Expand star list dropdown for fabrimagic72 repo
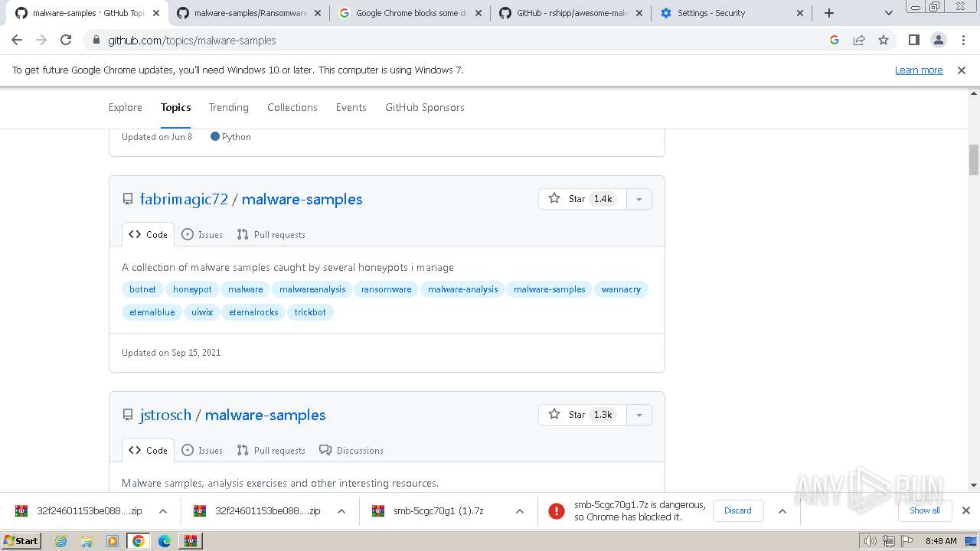This screenshot has width=980, height=551. 639,199
